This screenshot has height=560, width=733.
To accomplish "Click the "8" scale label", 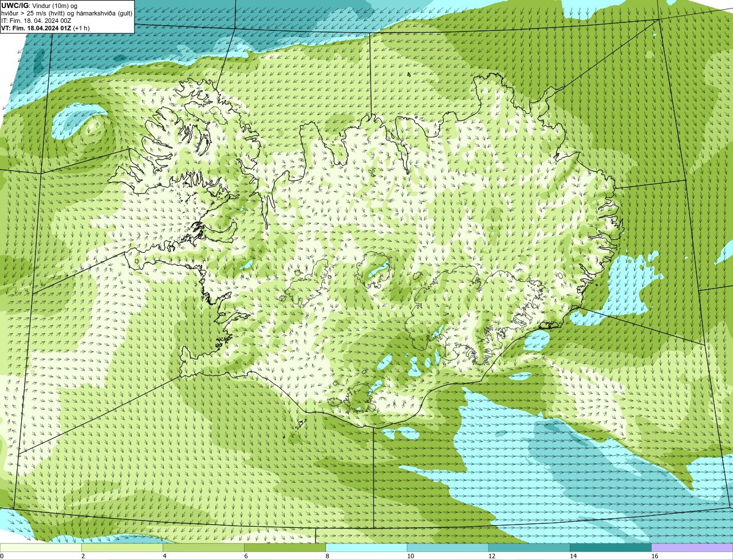I will 328,556.
